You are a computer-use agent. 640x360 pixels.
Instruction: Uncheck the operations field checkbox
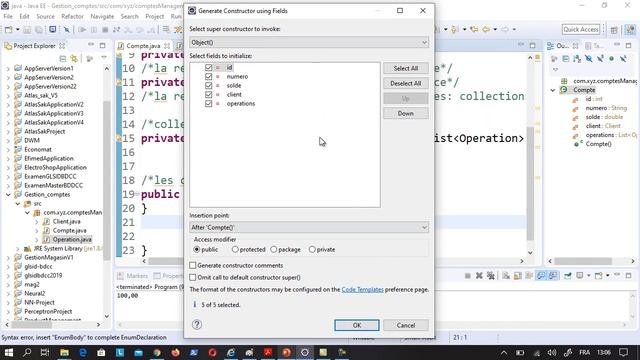pyautogui.click(x=209, y=103)
